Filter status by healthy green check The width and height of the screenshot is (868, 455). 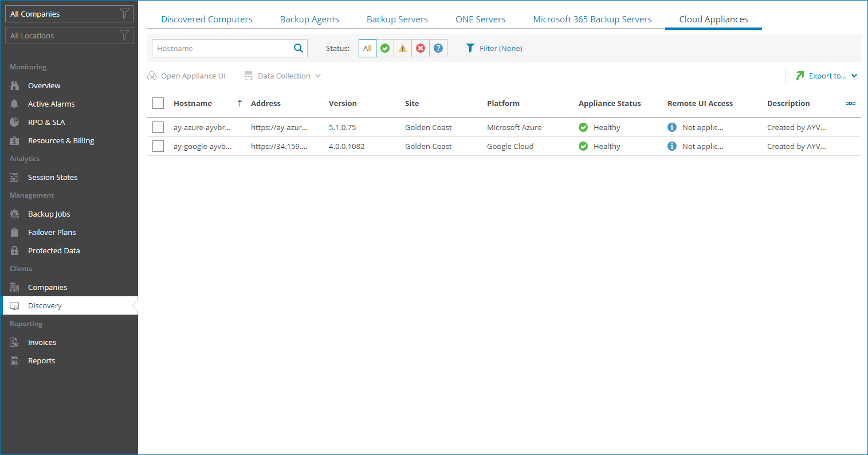tap(385, 48)
